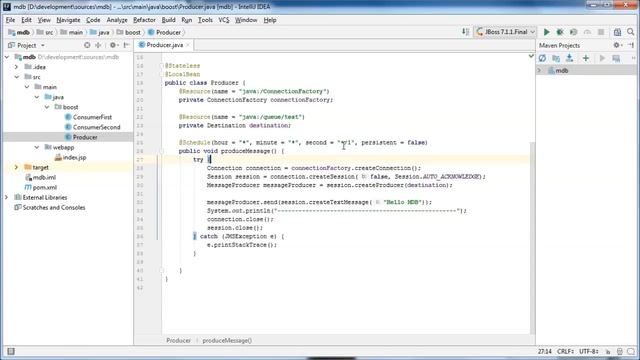
Task: Select the Producer.java editor tab
Action: coord(164,45)
